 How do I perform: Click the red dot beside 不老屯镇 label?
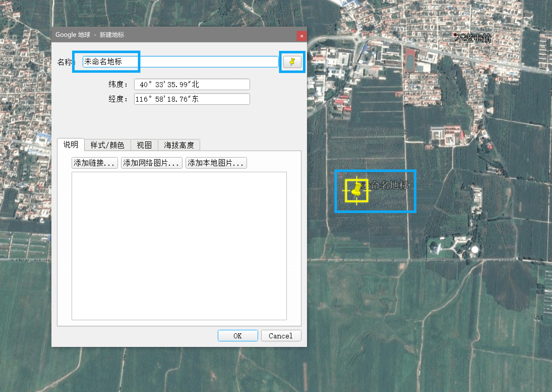[455, 34]
